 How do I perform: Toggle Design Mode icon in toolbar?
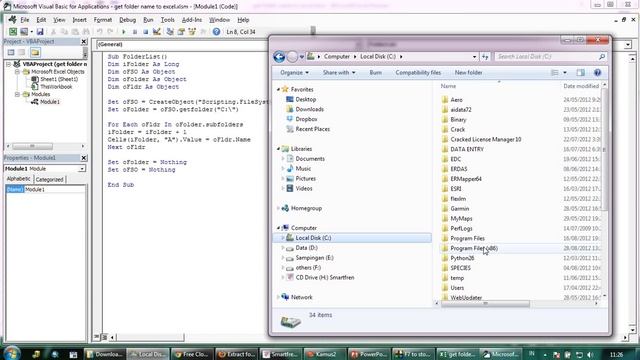pyautogui.click(x=157, y=31)
